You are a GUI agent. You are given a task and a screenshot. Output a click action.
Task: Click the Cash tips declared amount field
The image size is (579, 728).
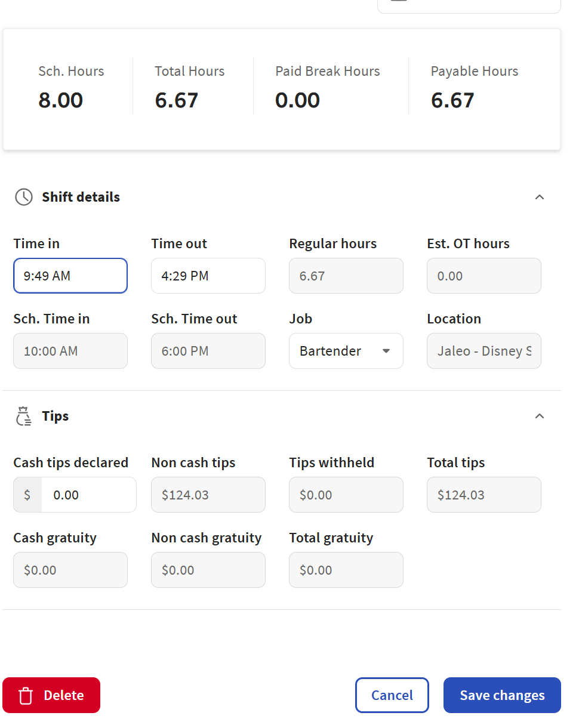(x=89, y=495)
